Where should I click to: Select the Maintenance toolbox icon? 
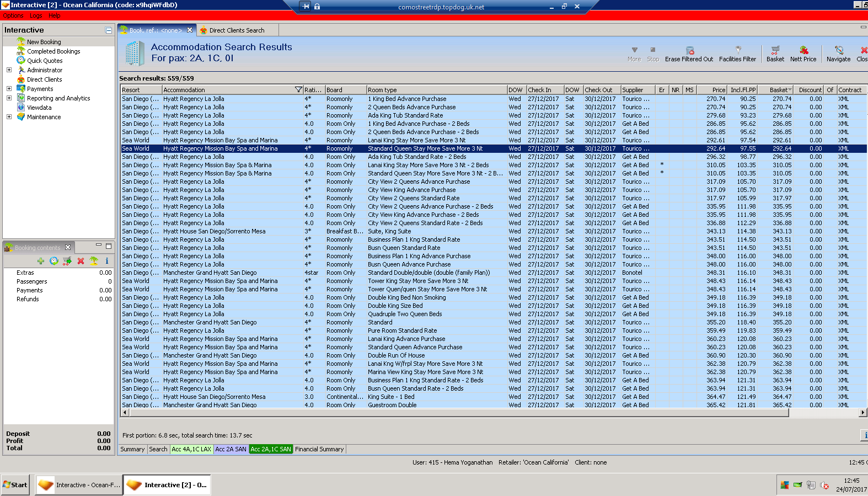pyautogui.click(x=21, y=116)
